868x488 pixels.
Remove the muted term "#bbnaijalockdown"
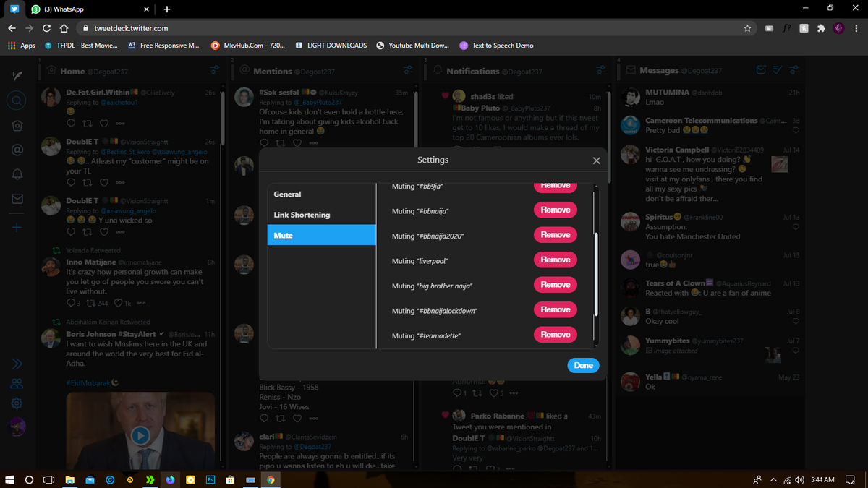[556, 309]
